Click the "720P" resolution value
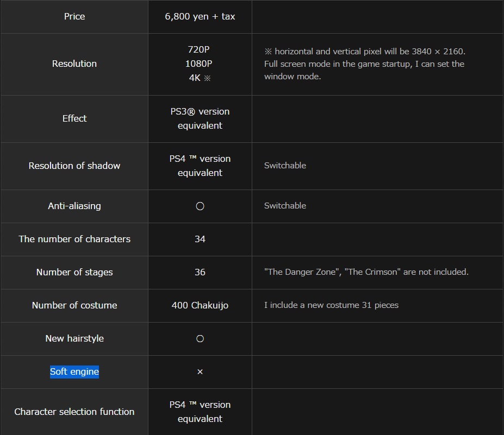 tap(199, 49)
